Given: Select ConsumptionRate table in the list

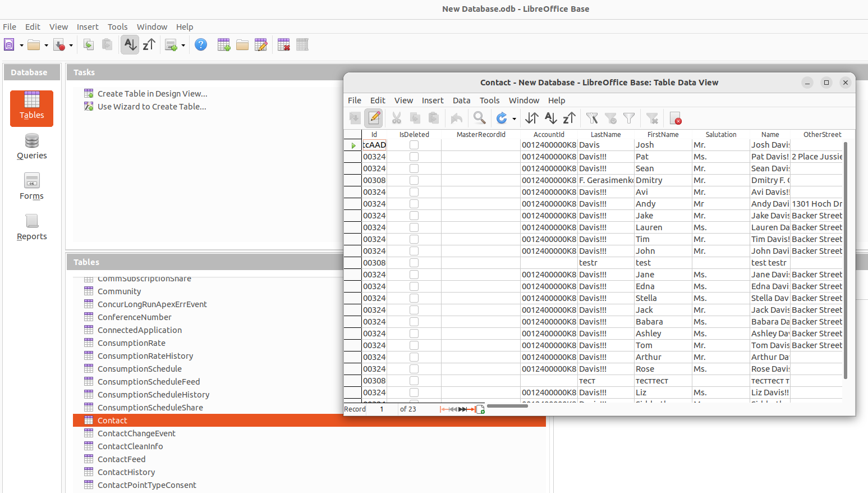Looking at the screenshot, I should point(131,343).
